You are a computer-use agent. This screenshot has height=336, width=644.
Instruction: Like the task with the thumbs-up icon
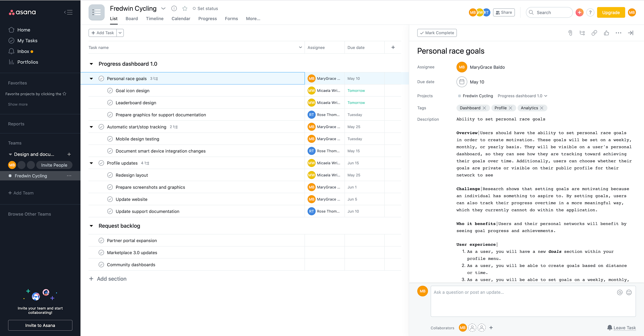coord(606,33)
